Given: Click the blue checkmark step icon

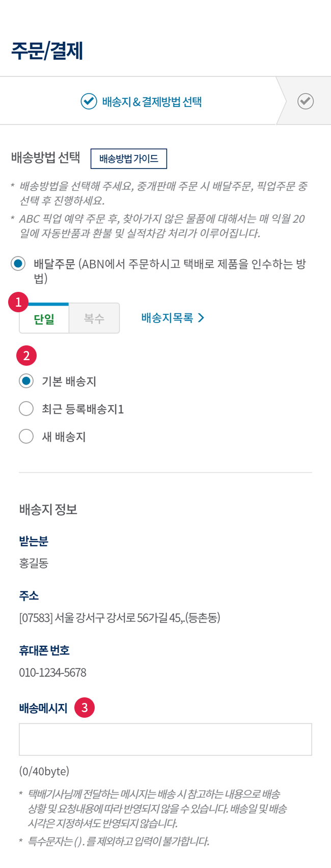Looking at the screenshot, I should [89, 101].
